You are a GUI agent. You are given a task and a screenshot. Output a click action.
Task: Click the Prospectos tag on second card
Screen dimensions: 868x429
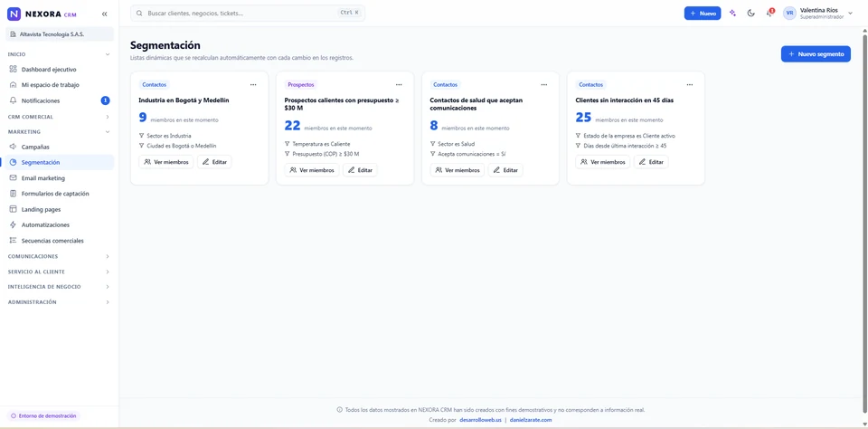coord(300,85)
